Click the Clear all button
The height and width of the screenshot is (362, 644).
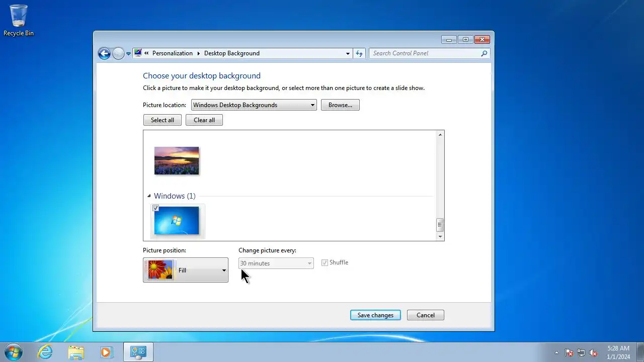tap(204, 120)
